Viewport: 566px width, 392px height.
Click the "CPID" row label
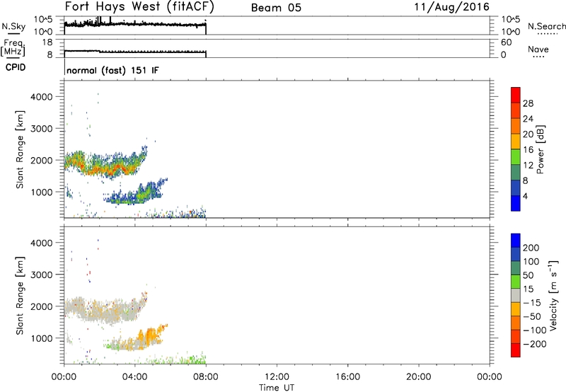(16, 67)
